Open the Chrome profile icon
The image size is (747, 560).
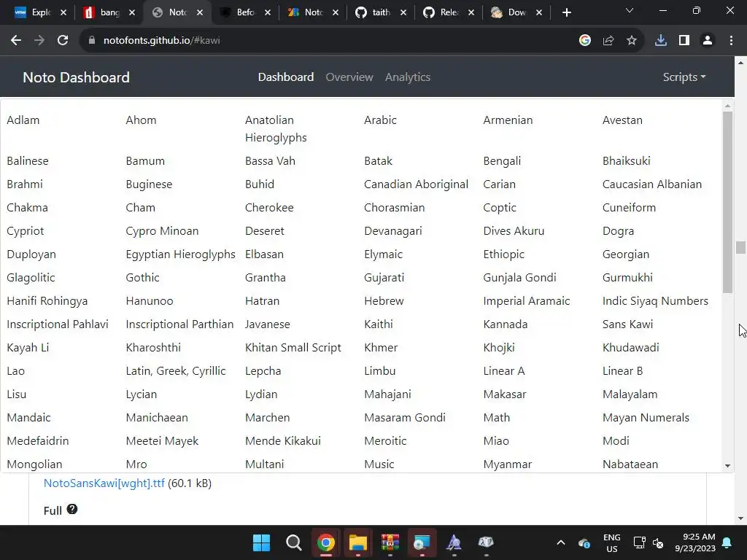tap(708, 41)
